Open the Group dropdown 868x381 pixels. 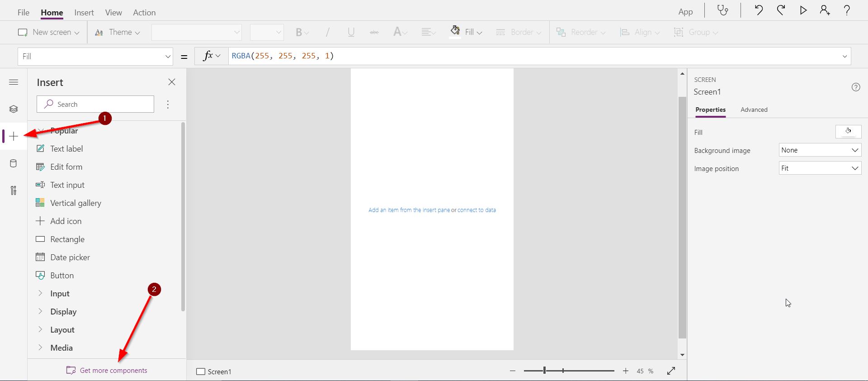(x=696, y=32)
